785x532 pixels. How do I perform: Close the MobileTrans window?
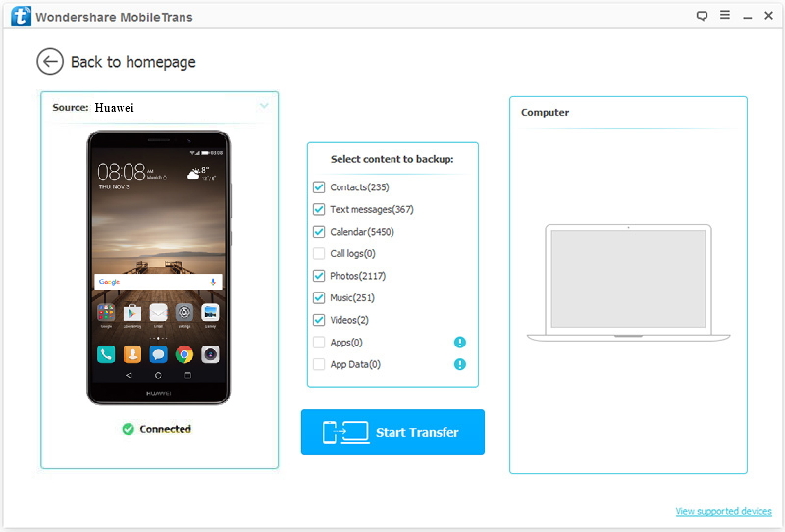pyautogui.click(x=768, y=16)
